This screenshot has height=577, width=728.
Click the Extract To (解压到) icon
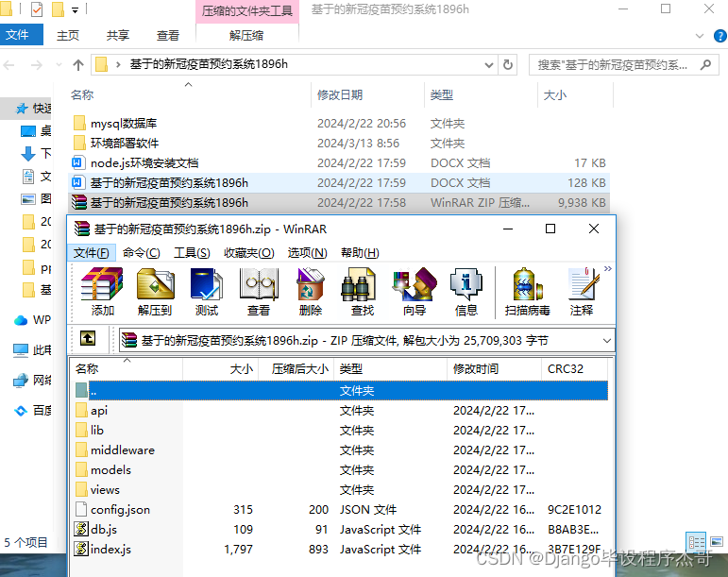click(x=155, y=292)
